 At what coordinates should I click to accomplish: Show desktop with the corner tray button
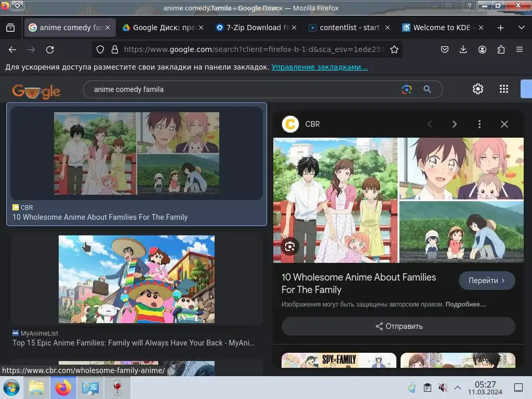pos(518,388)
